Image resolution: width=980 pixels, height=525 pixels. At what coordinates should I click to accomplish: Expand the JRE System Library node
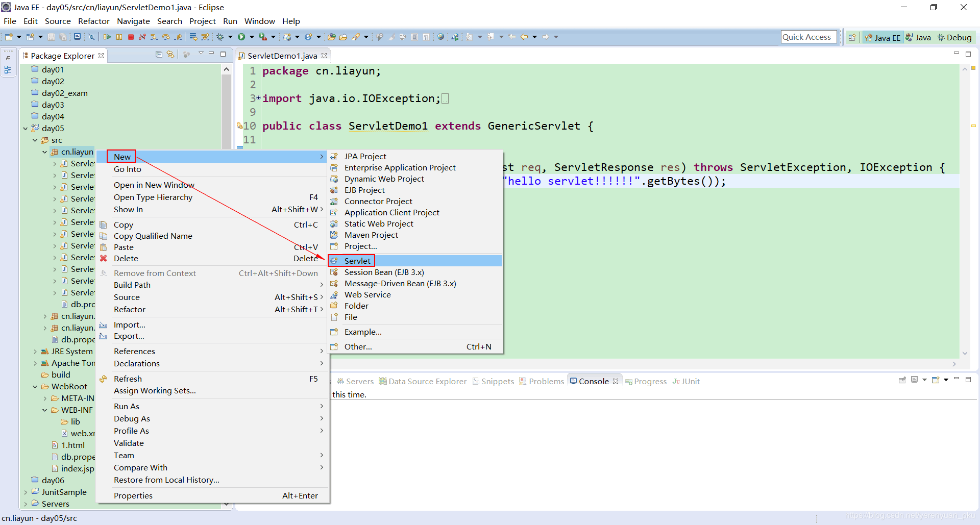(35, 352)
